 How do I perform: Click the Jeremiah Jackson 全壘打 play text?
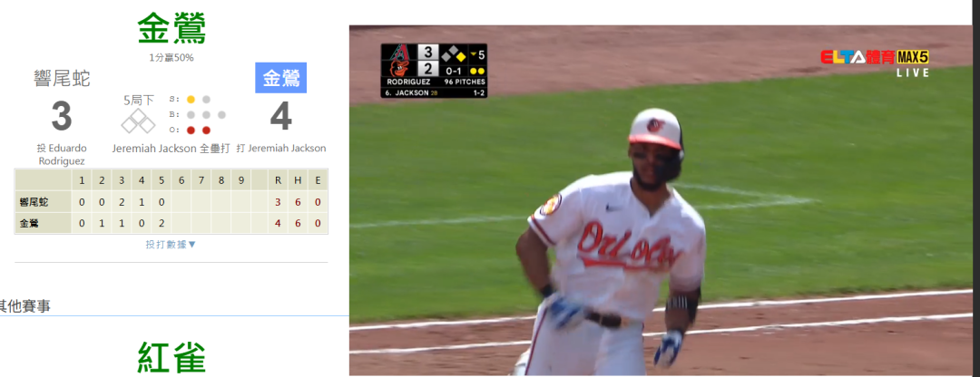171,149
